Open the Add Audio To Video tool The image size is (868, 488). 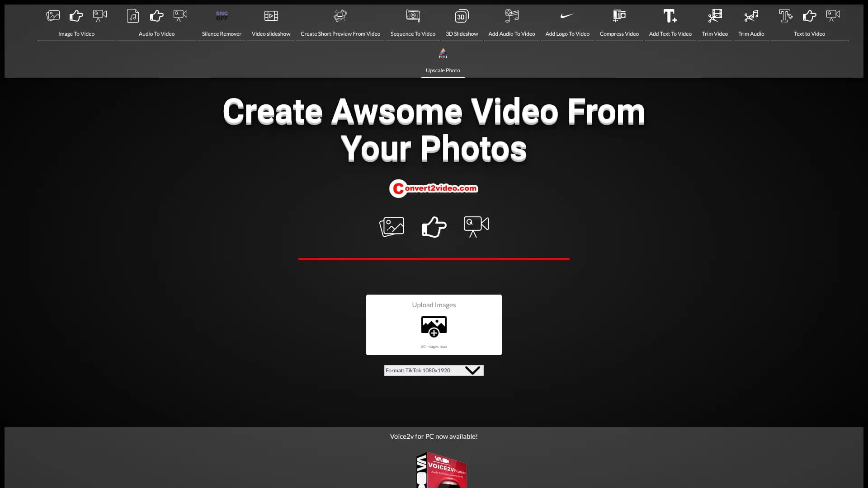511,23
